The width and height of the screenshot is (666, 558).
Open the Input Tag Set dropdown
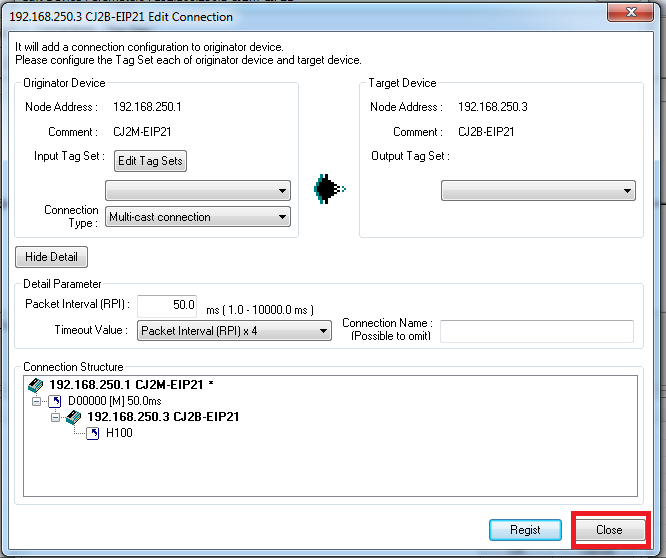tap(198, 191)
